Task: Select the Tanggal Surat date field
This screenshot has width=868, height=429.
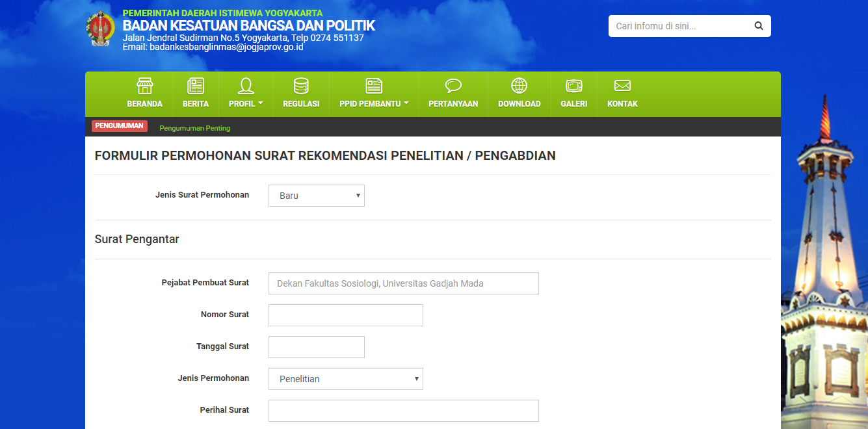Action: coord(316,347)
